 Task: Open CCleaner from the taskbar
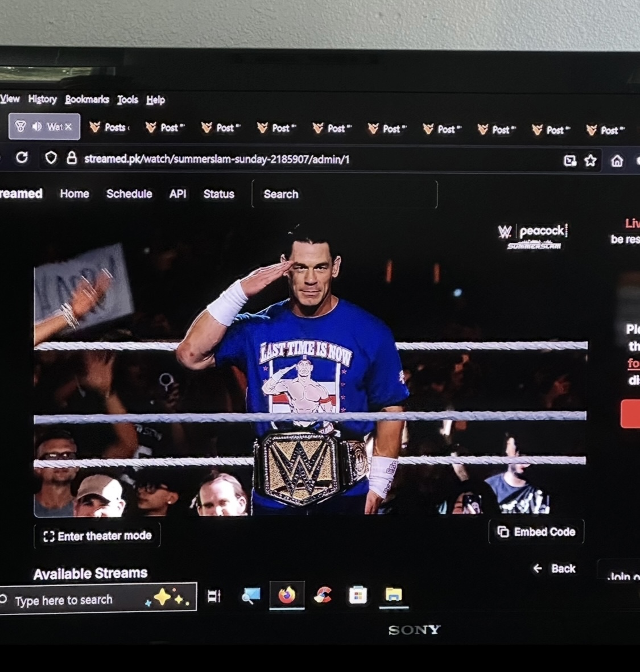pos(323,595)
